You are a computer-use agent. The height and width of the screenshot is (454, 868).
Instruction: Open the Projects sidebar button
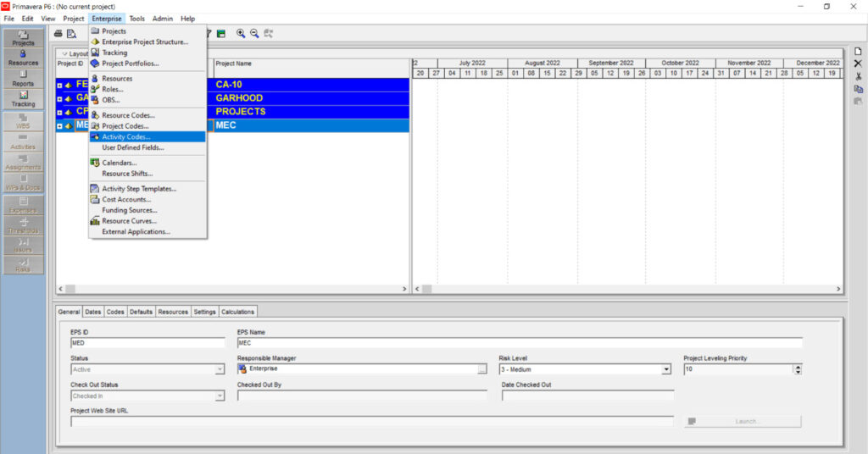[23, 37]
